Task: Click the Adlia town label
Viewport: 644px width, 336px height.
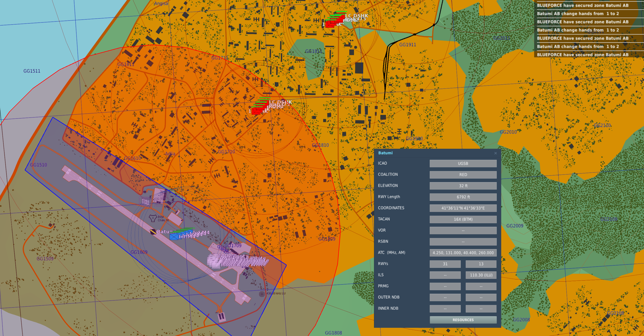Action: coord(170,154)
